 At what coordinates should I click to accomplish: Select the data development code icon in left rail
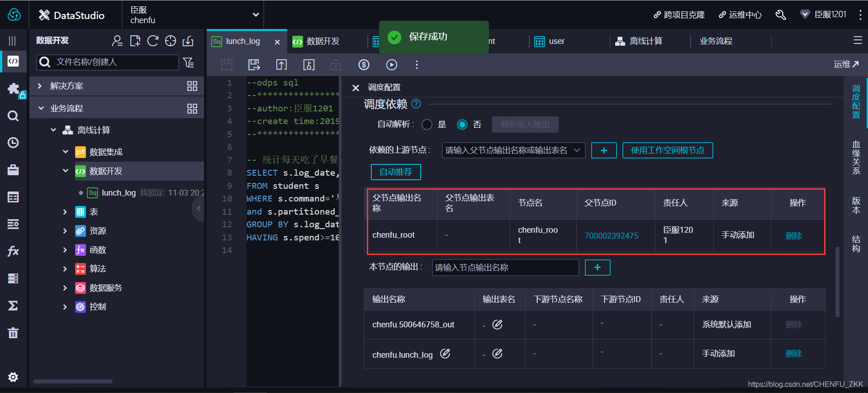click(13, 61)
